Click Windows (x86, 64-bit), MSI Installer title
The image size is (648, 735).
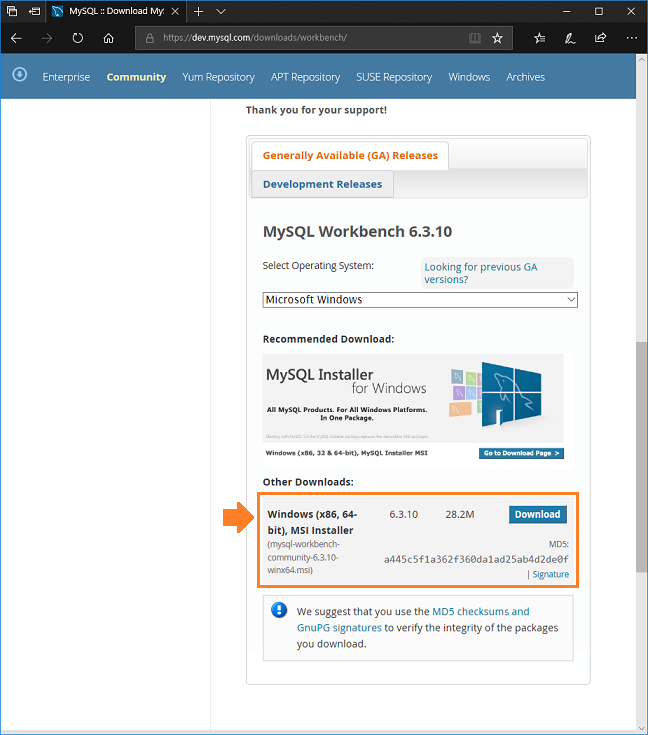(x=312, y=522)
